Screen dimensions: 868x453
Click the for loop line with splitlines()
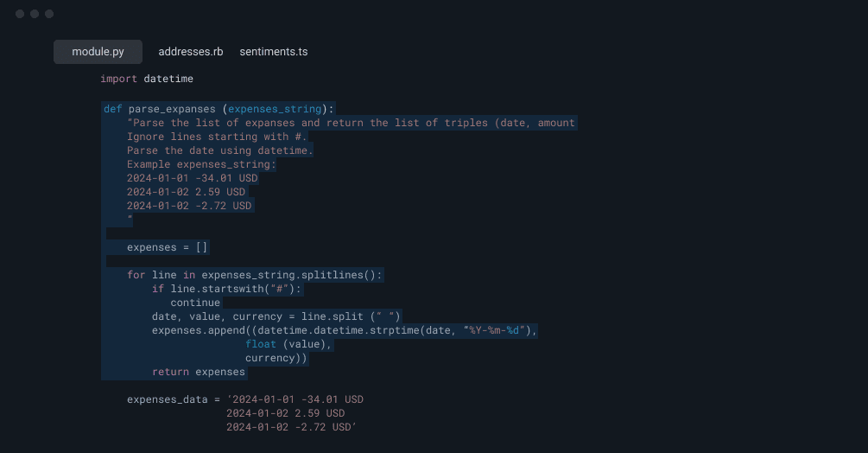(x=254, y=275)
